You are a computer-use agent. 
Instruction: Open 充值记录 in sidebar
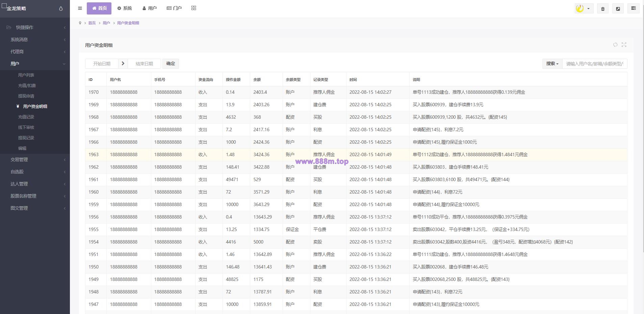point(26,117)
